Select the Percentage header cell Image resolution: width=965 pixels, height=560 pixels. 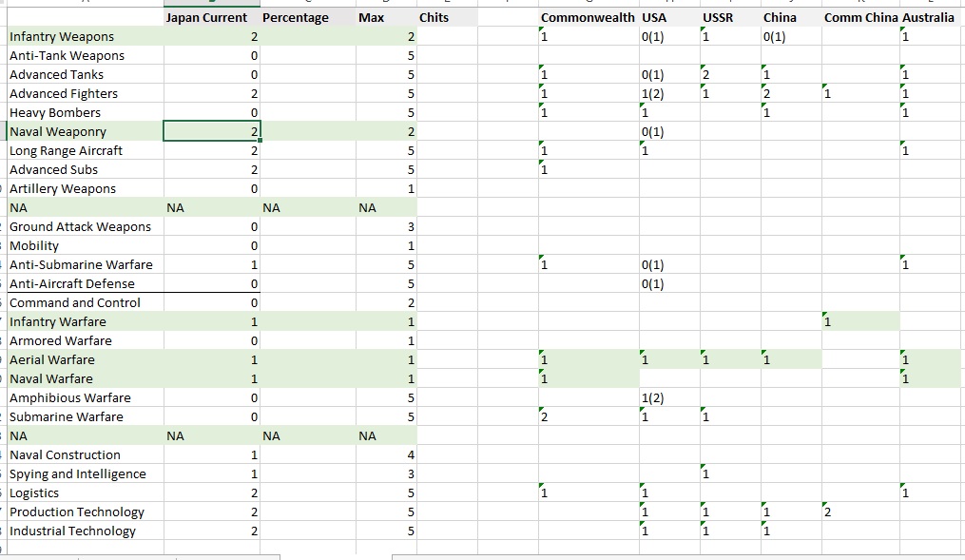click(295, 17)
